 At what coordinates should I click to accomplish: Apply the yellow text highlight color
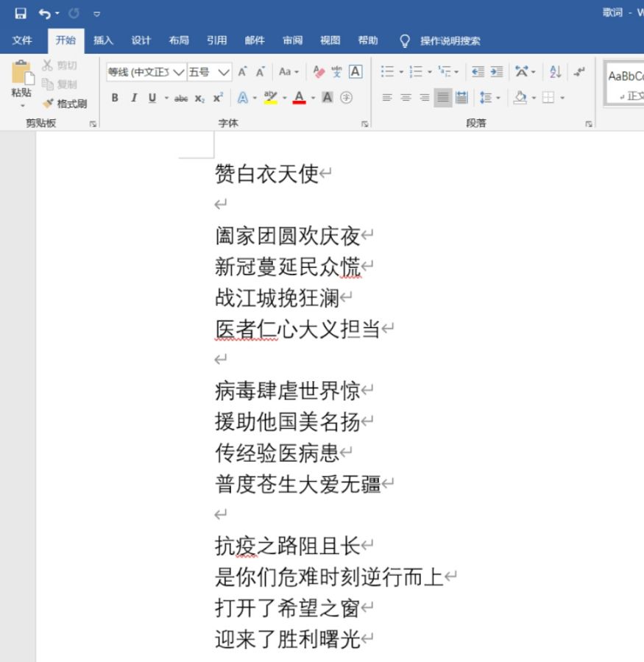(270, 98)
